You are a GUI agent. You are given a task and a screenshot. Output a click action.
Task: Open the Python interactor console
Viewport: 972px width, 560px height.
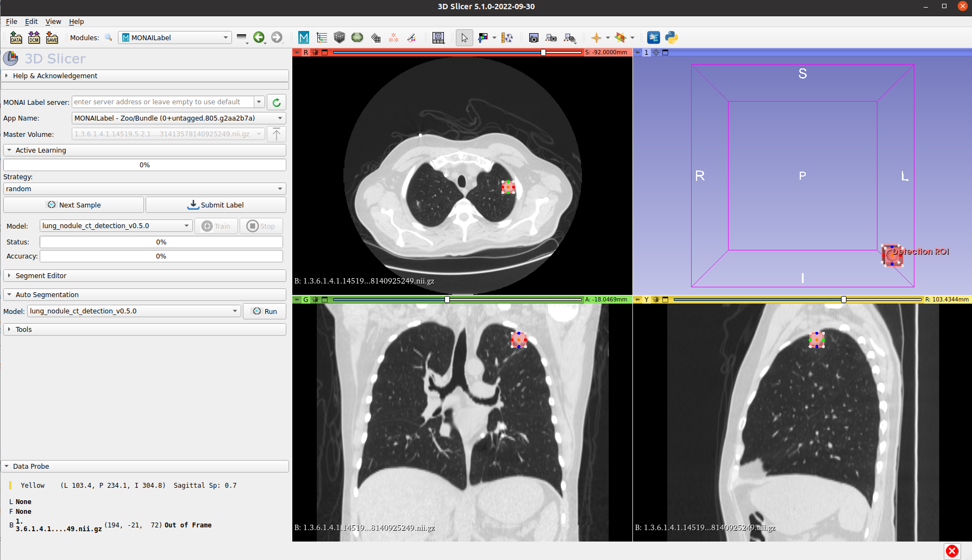(x=672, y=37)
